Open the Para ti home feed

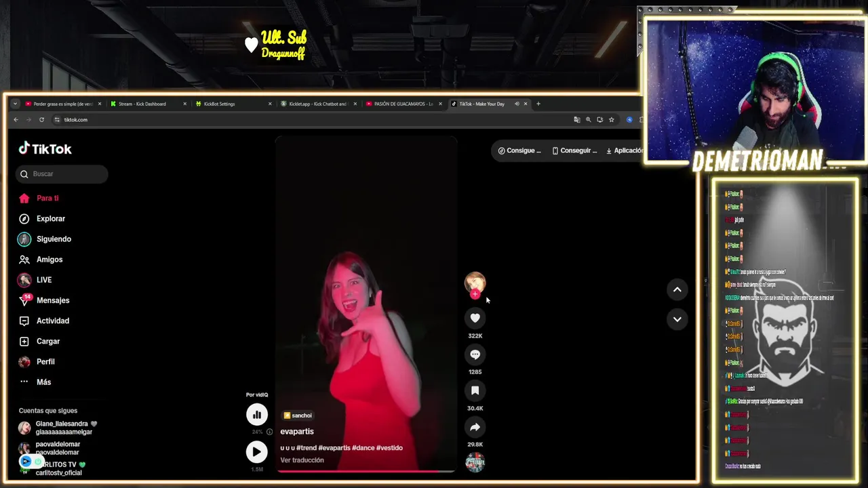click(x=47, y=198)
